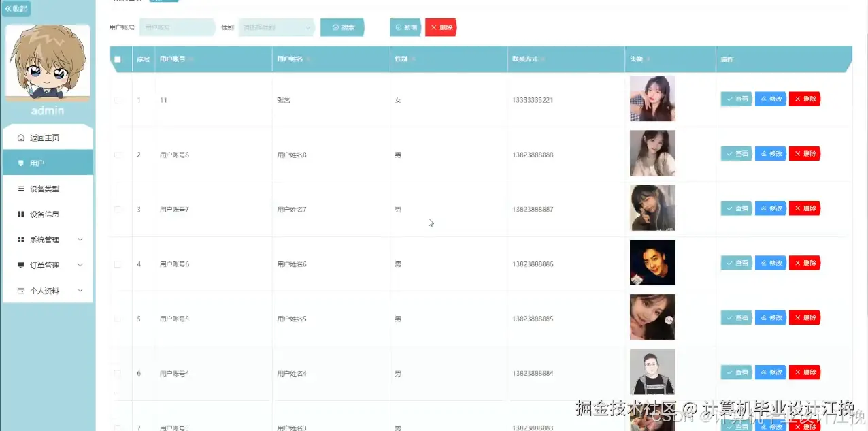Click 查看 for the 用户姓名5 row
Screen dimensions: 868x431
click(737, 317)
